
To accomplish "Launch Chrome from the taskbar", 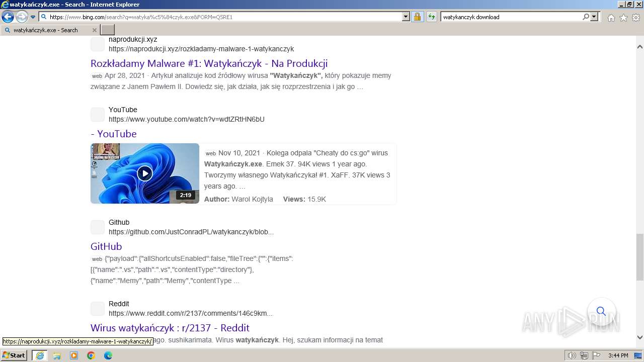I will pos(91,355).
